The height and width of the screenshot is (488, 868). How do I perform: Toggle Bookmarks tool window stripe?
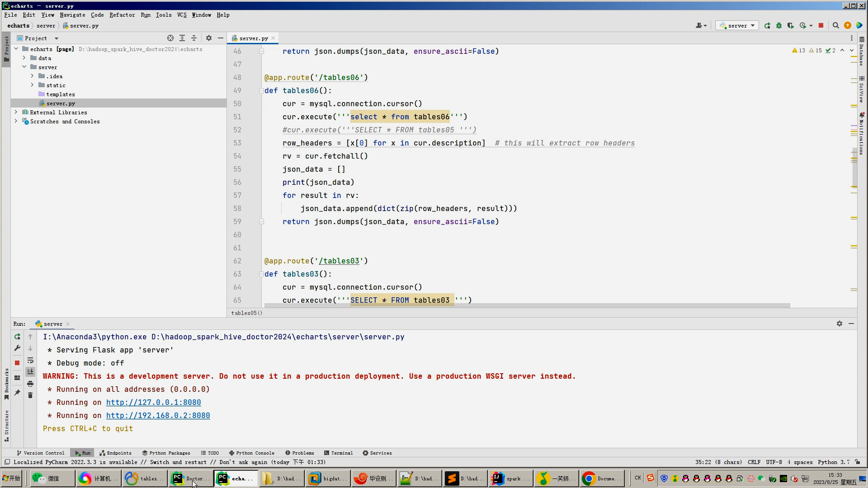pos(6,384)
